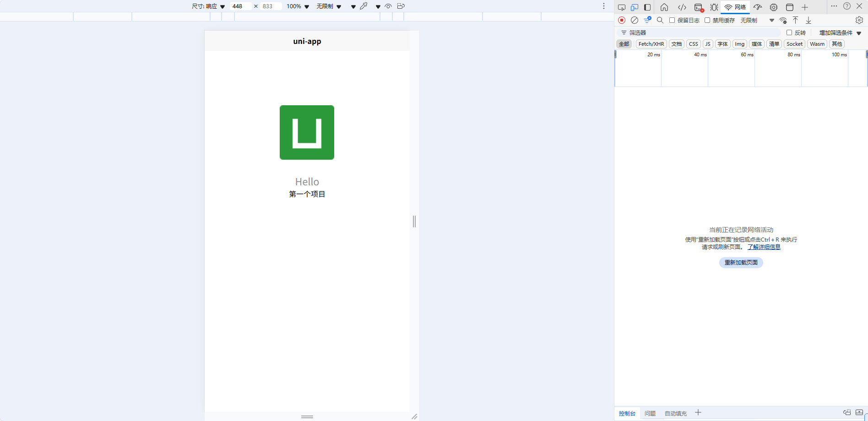The image size is (868, 421).
Task: Open network throttling 无限制 dropdown in DevTools
Action: click(757, 20)
